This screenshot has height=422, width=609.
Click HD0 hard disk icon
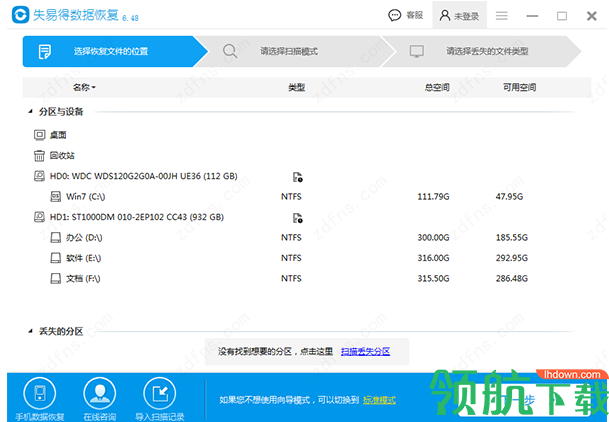[x=39, y=176]
